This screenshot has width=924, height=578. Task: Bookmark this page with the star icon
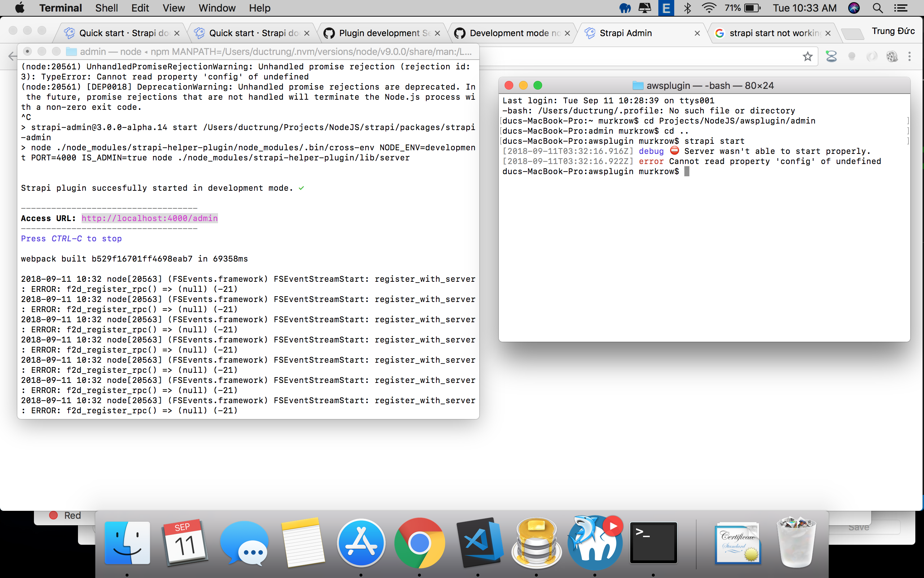[807, 57]
